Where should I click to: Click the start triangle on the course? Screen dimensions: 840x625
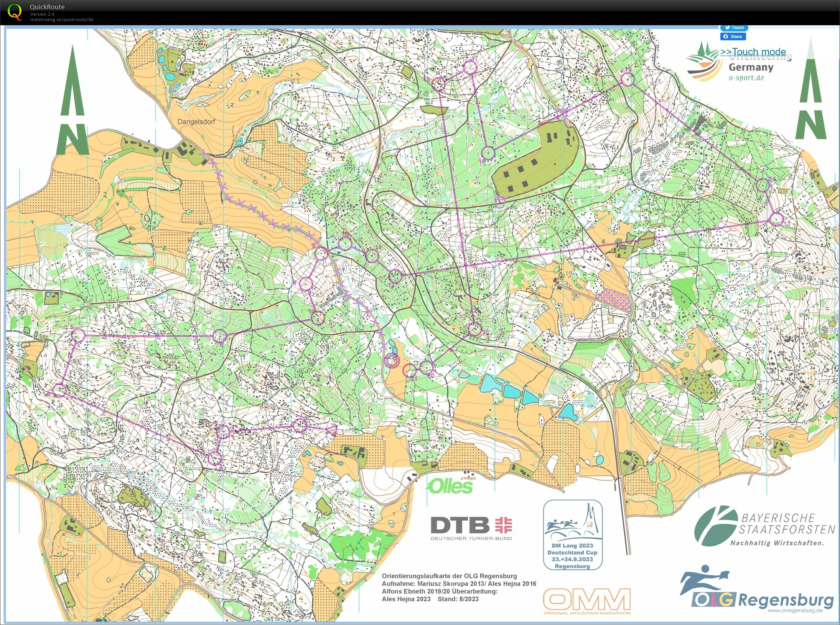pos(332,430)
